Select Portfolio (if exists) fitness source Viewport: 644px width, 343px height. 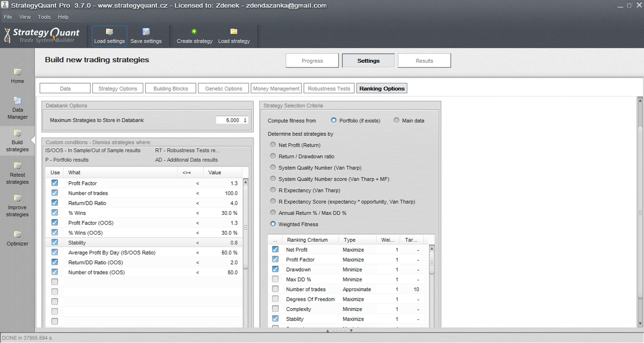[334, 121]
